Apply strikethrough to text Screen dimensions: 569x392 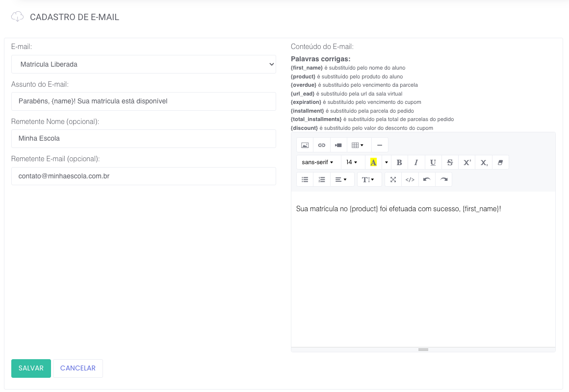click(x=450, y=162)
